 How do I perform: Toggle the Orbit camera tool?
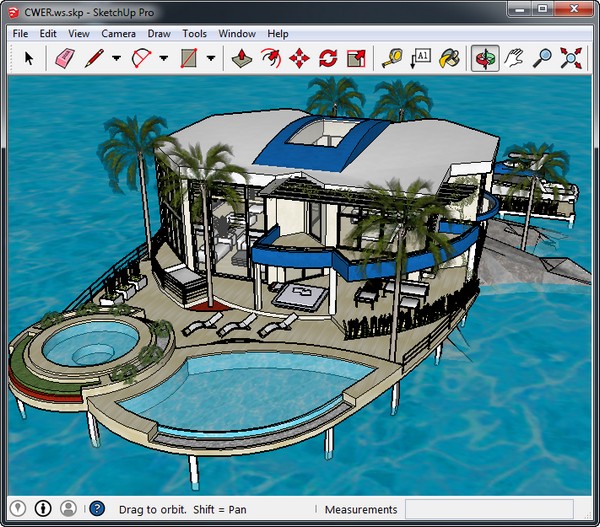point(485,58)
